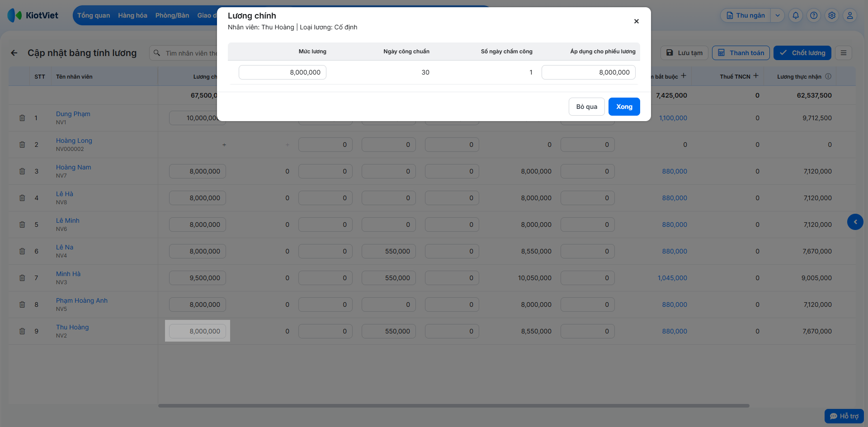Delete the Thu Hoàng row
The image size is (868, 427).
22,331
